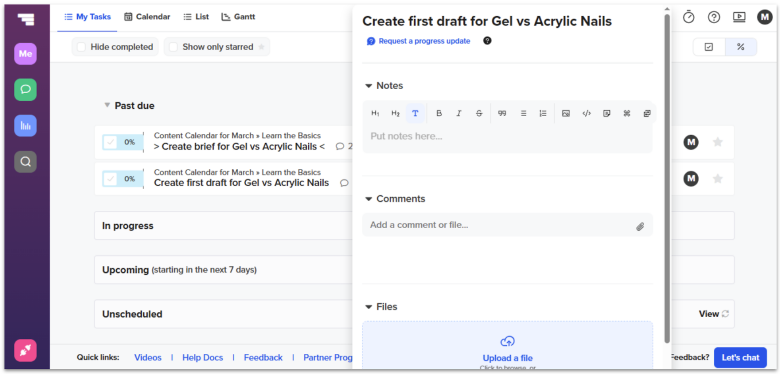Click the speech bubble on Create first draft row
The height and width of the screenshot is (374, 780).
pos(344,183)
